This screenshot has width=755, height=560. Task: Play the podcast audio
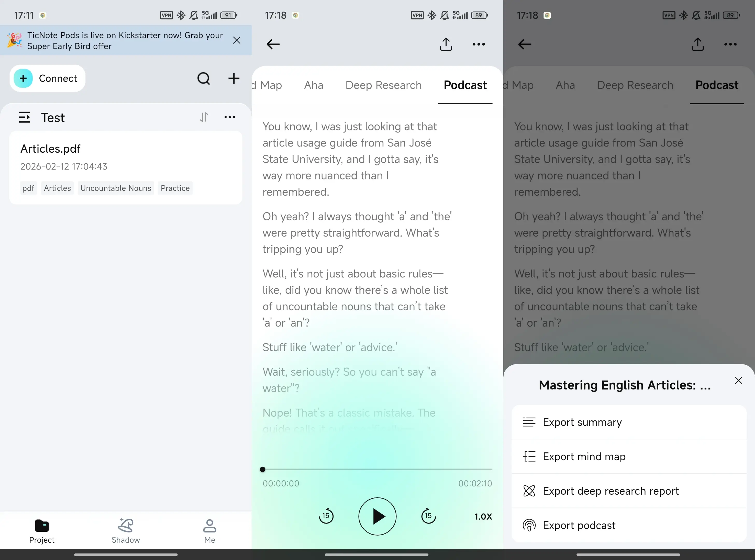click(377, 516)
